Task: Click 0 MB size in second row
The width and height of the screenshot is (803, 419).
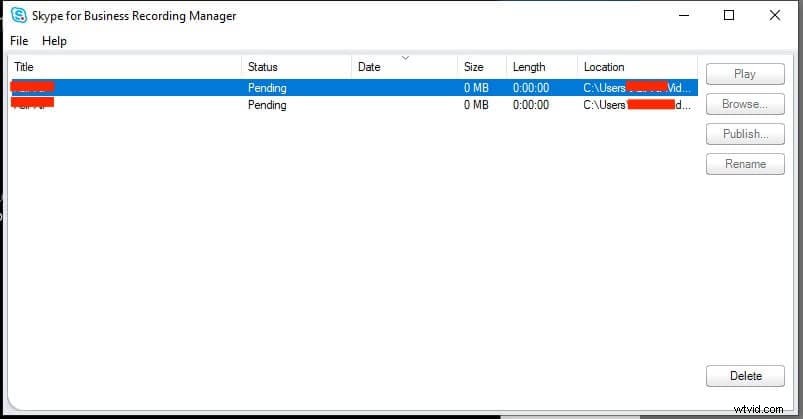Action: tap(476, 105)
